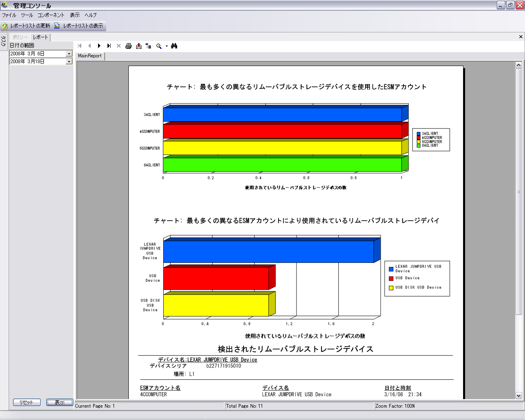Viewport: 525px width, 420px height.
Task: Click the 日付と時刻 column header
Action: click(x=397, y=388)
